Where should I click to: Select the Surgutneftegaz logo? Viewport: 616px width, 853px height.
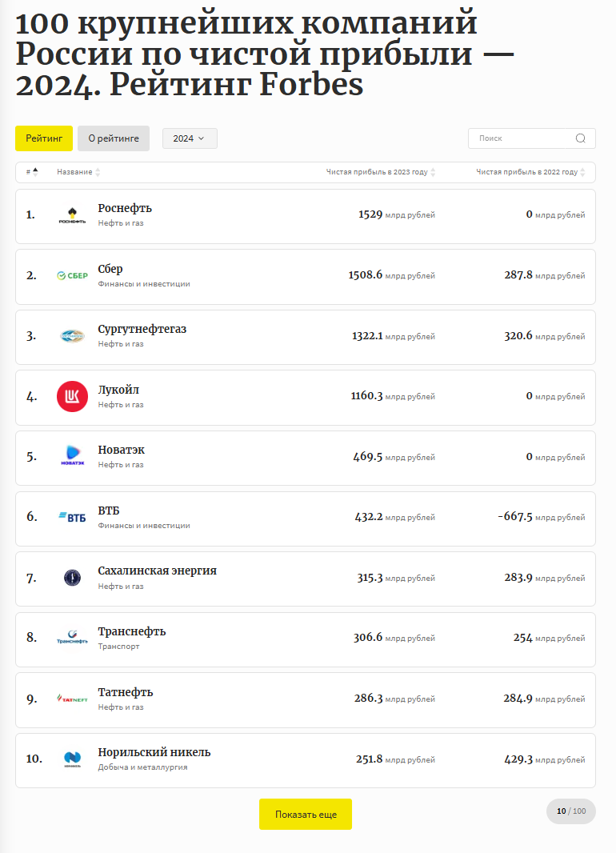click(72, 336)
